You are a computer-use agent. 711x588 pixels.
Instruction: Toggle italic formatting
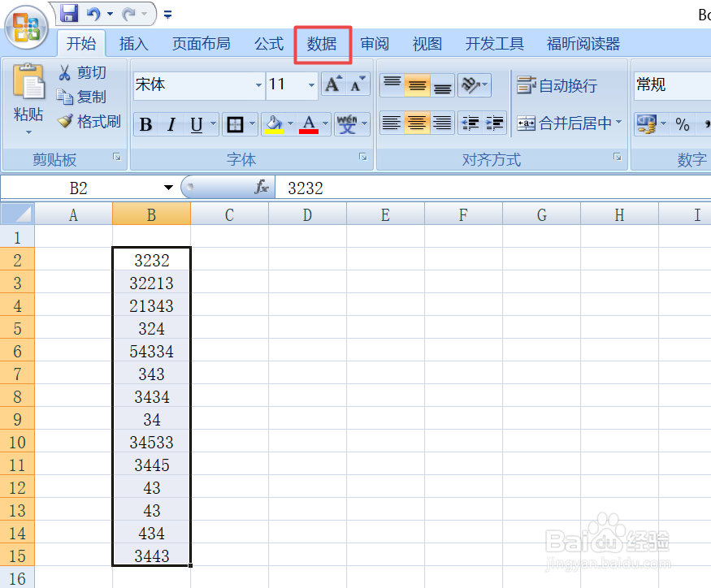(x=171, y=124)
